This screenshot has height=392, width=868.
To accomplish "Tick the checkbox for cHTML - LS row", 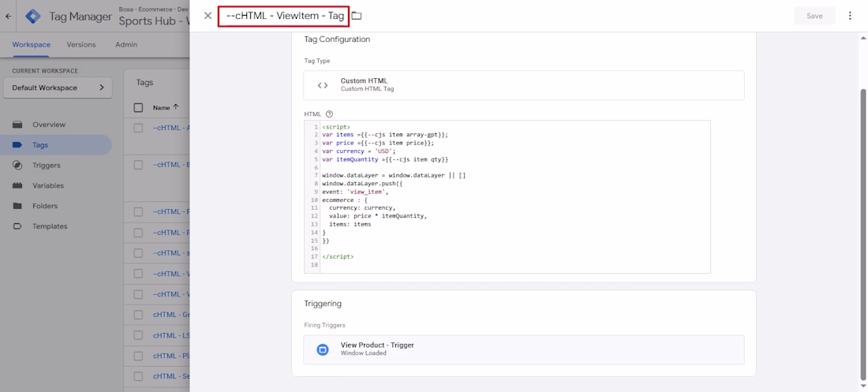I will tap(138, 335).
